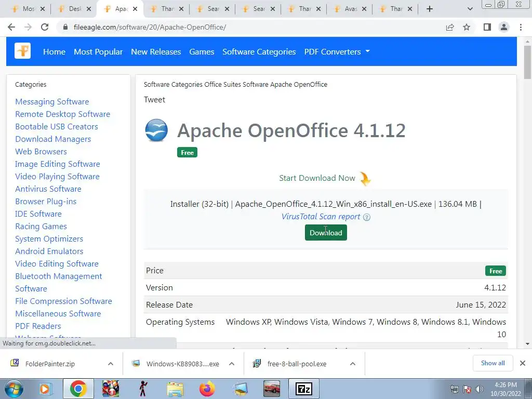Launch Firefox from the taskbar
Image resolution: width=532 pixels, height=399 pixels.
click(207, 389)
